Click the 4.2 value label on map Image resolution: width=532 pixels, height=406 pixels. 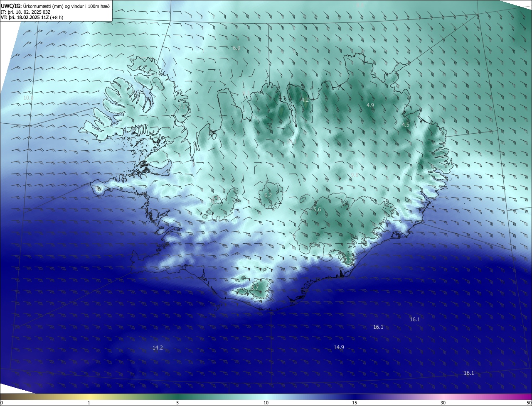[305, 100]
